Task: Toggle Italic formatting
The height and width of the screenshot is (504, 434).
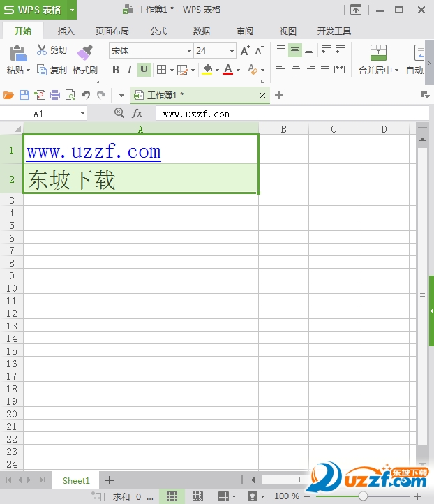Action: coord(129,70)
